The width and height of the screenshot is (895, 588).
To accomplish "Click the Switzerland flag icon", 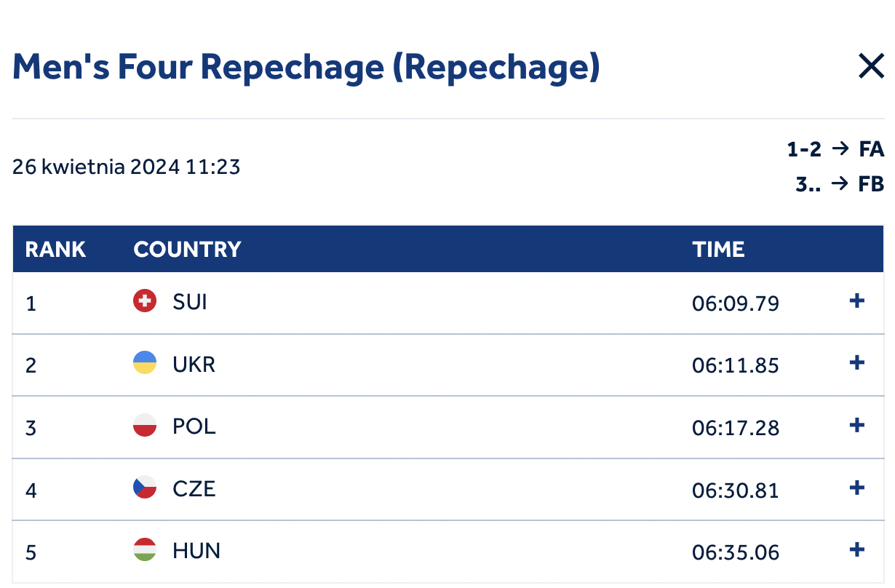I will coord(145,301).
